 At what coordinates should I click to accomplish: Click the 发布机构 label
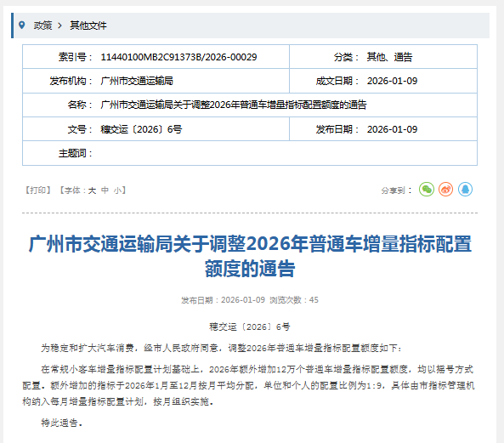coord(71,81)
